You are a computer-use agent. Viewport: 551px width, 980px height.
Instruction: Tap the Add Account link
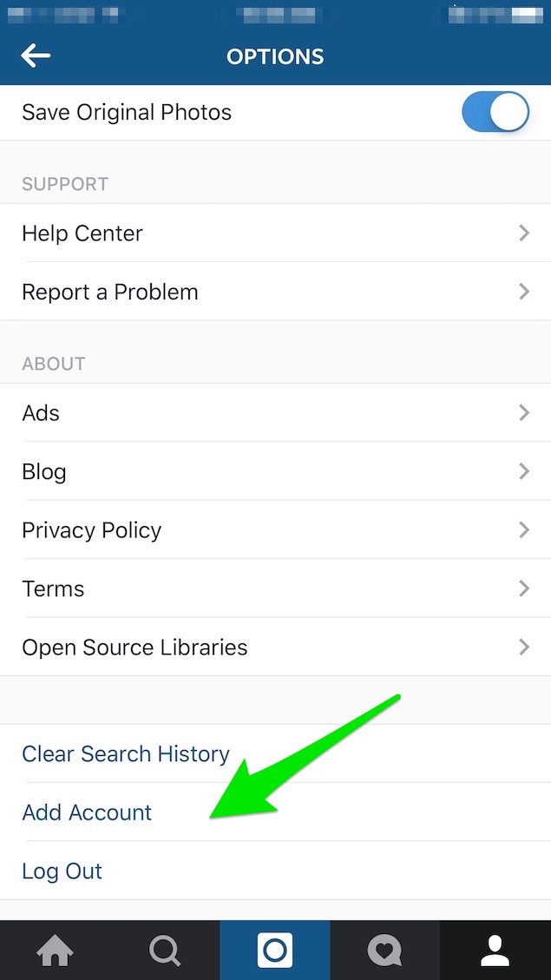[87, 812]
